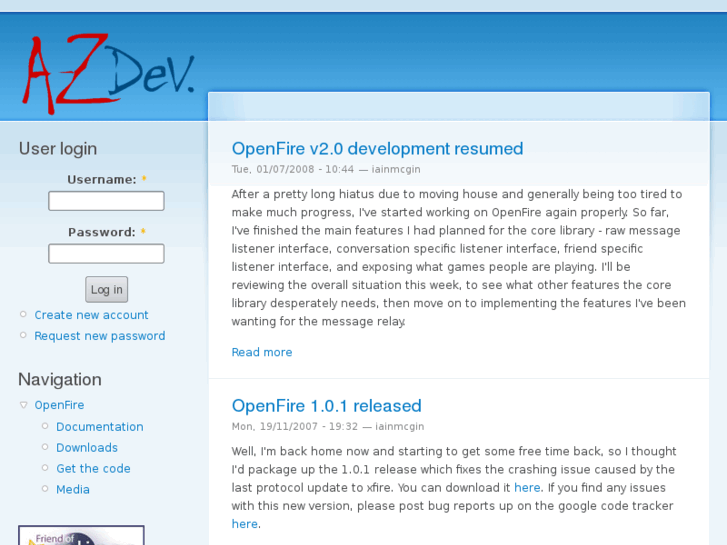The height and width of the screenshot is (545, 727).
Task: Open the Get the code link
Action: click(x=93, y=468)
